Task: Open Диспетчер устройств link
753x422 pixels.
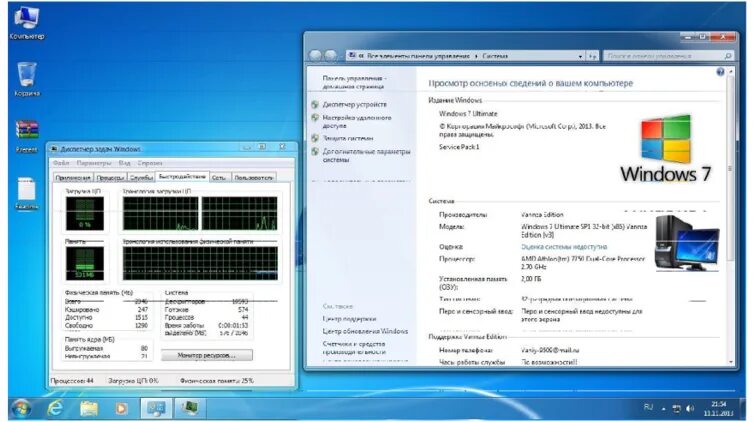Action: (x=354, y=104)
